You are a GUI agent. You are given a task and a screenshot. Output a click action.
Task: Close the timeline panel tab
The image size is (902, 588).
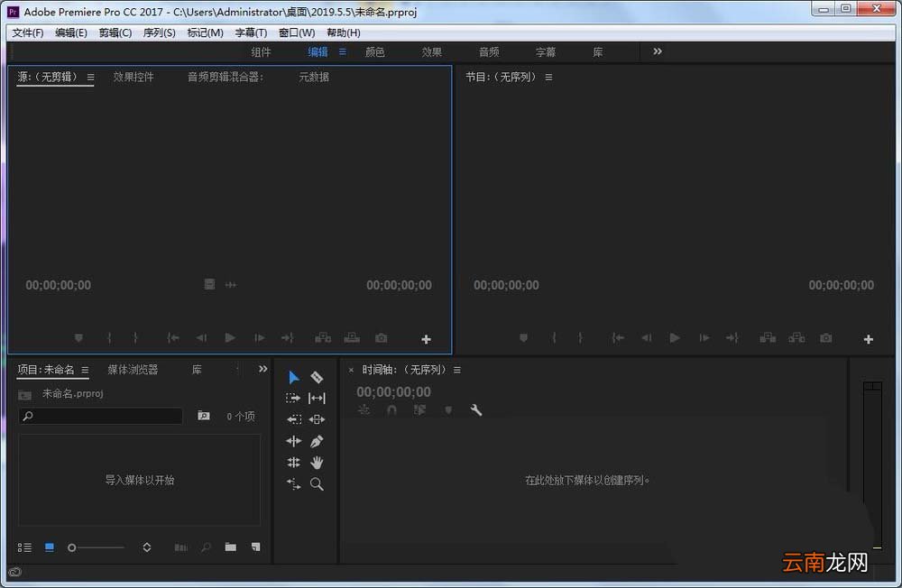[x=351, y=370]
